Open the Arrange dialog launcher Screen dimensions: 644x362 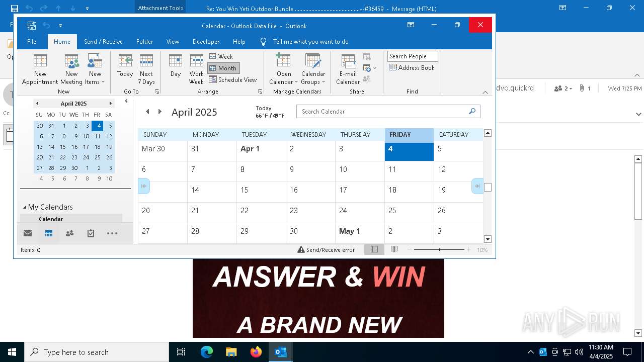pyautogui.click(x=260, y=92)
